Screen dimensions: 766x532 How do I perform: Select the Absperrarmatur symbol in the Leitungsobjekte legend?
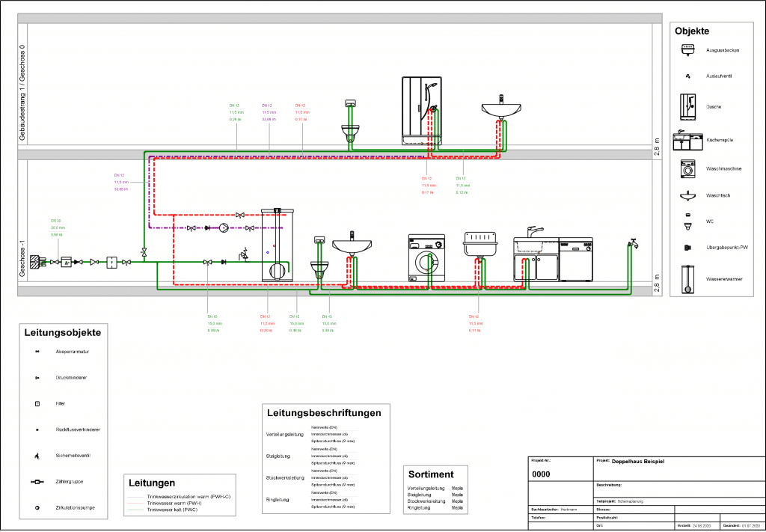coord(37,352)
